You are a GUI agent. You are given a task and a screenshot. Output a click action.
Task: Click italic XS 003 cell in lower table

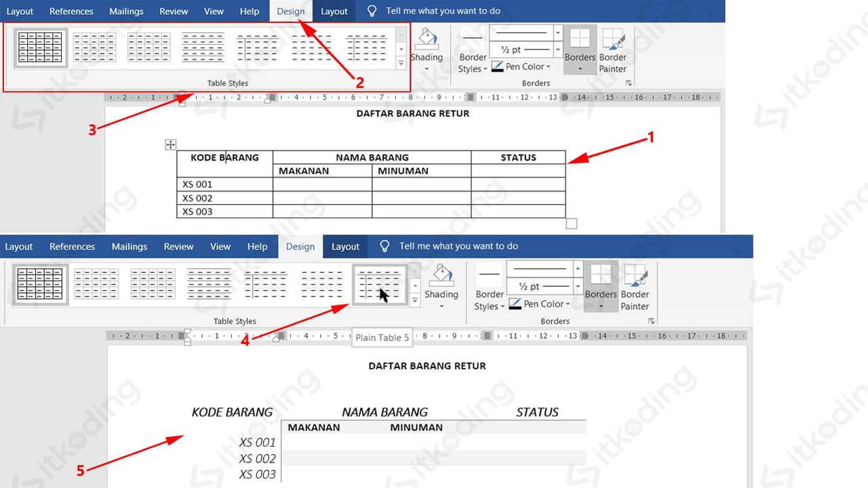click(x=258, y=474)
